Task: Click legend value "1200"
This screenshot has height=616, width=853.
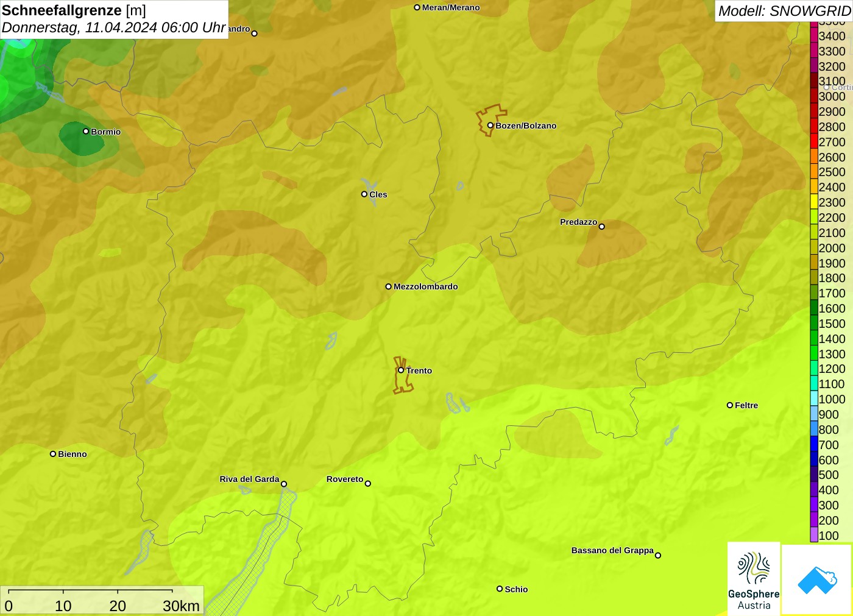Action: [832, 369]
